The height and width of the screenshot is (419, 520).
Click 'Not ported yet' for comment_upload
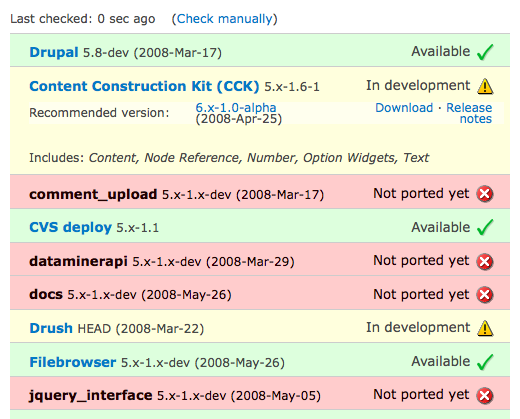(x=421, y=194)
